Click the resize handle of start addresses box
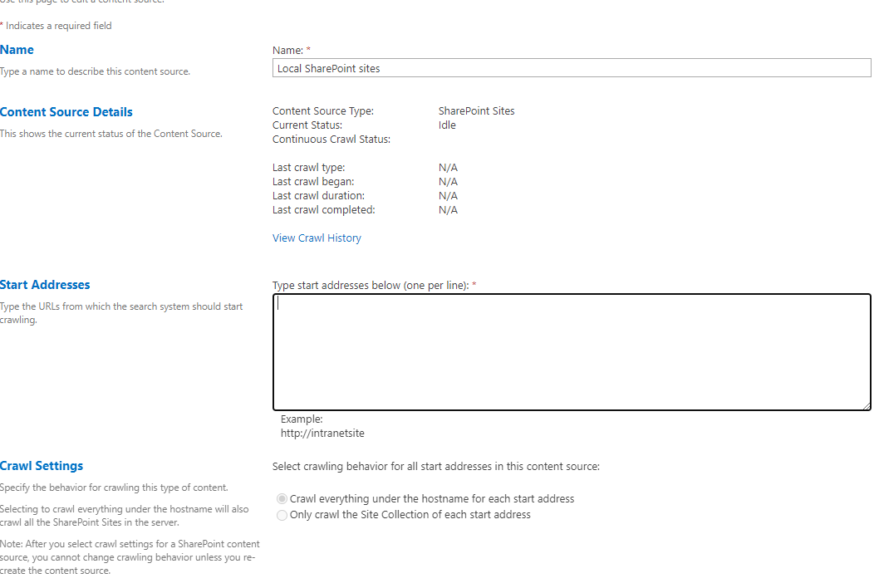 coord(867,408)
